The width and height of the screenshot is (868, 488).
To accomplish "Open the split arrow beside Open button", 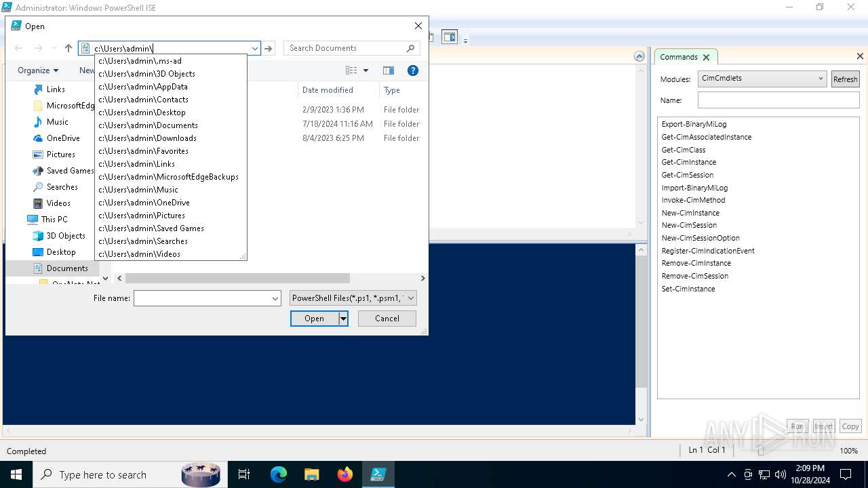I will point(343,319).
